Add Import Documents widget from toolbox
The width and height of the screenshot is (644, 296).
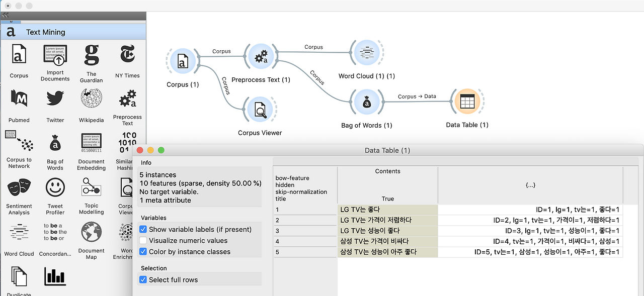pyautogui.click(x=55, y=62)
